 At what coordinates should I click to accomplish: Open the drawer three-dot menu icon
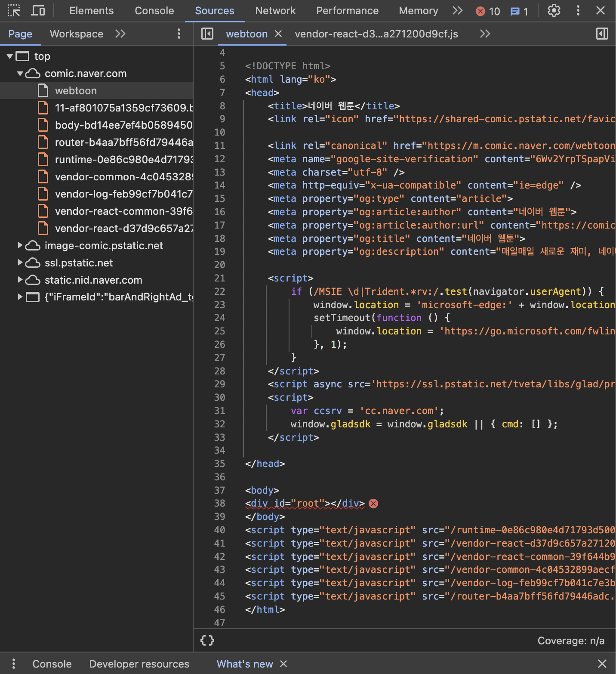[14, 663]
